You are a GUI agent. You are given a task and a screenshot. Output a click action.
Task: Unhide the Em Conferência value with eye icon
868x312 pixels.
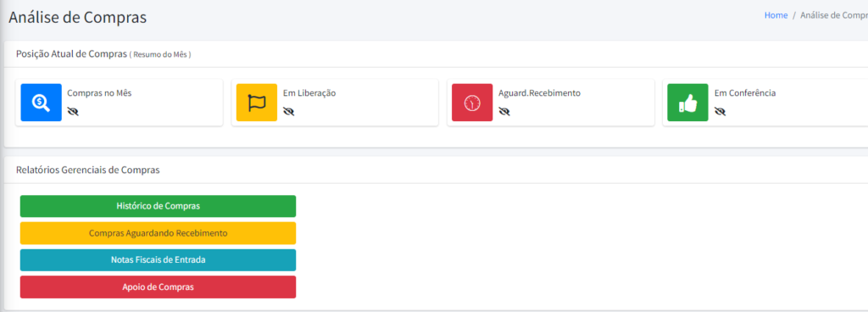720,112
